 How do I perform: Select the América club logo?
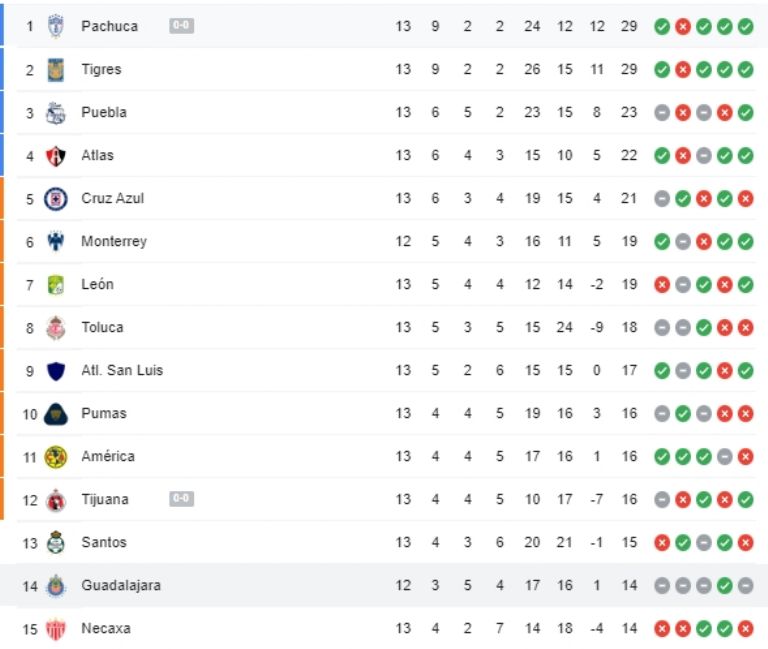(56, 457)
